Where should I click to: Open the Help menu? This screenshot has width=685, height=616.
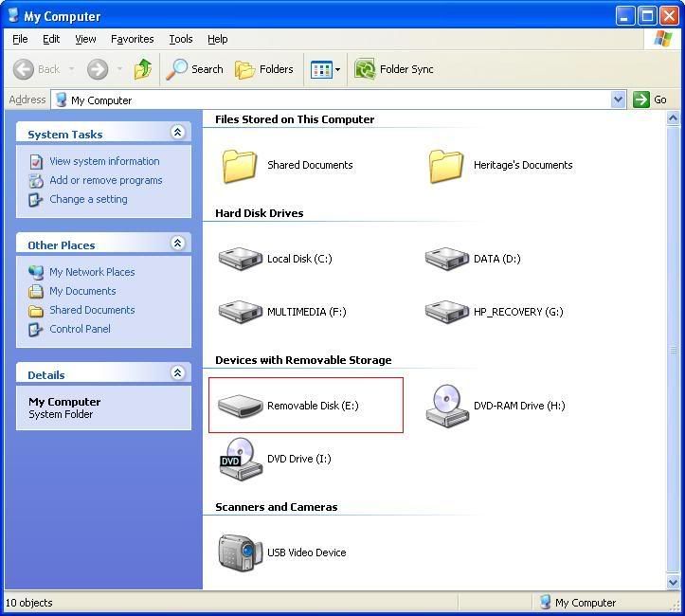(218, 39)
